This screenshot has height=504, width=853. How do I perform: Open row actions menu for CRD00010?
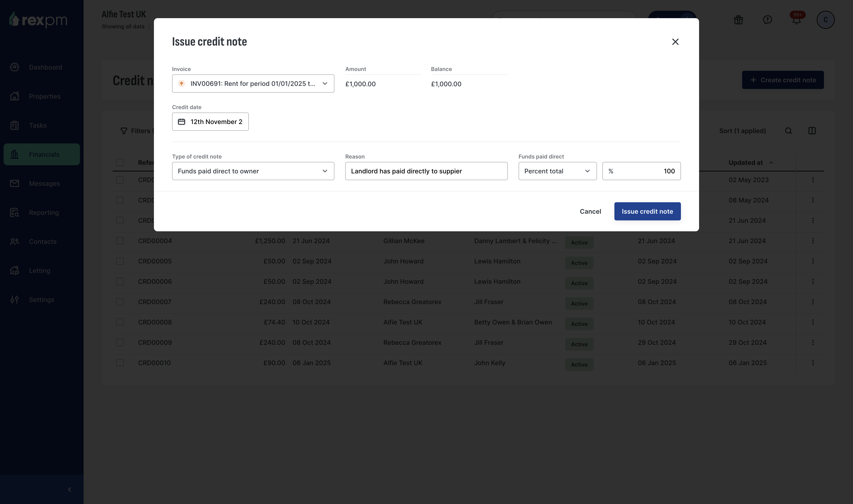812,363
